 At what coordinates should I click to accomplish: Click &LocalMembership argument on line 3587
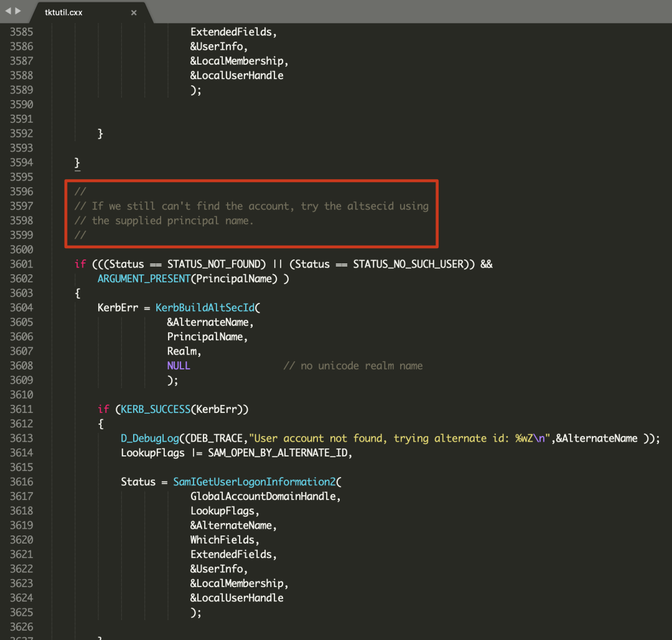tap(236, 61)
